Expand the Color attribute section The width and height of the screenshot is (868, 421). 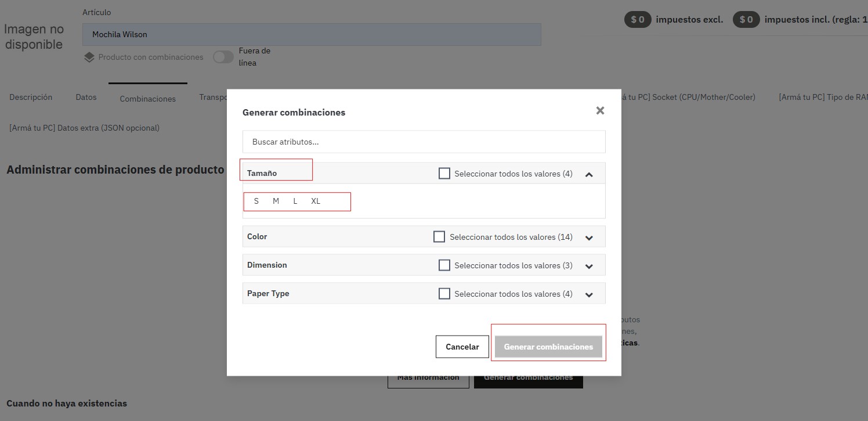589,238
